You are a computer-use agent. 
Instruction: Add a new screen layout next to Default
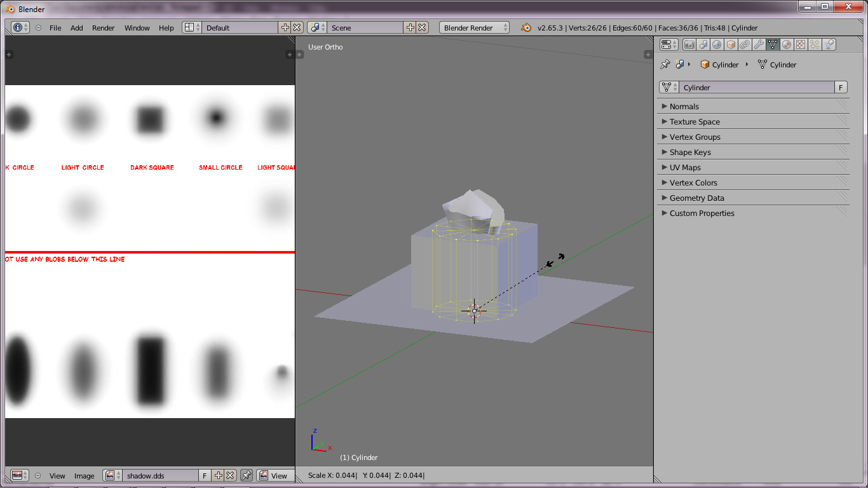(285, 28)
